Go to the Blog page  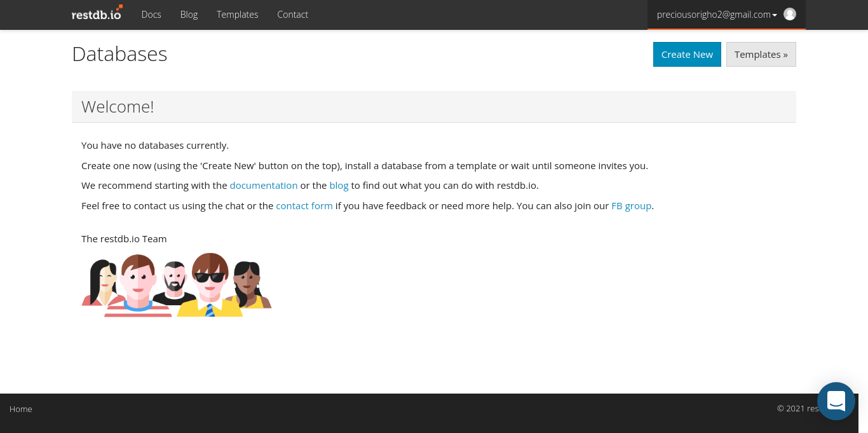coord(189,14)
